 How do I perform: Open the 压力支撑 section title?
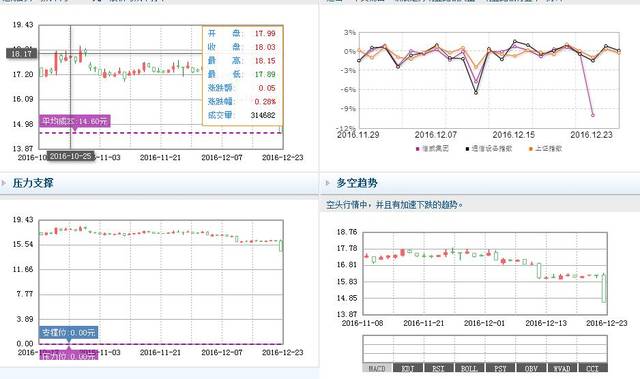[33, 183]
